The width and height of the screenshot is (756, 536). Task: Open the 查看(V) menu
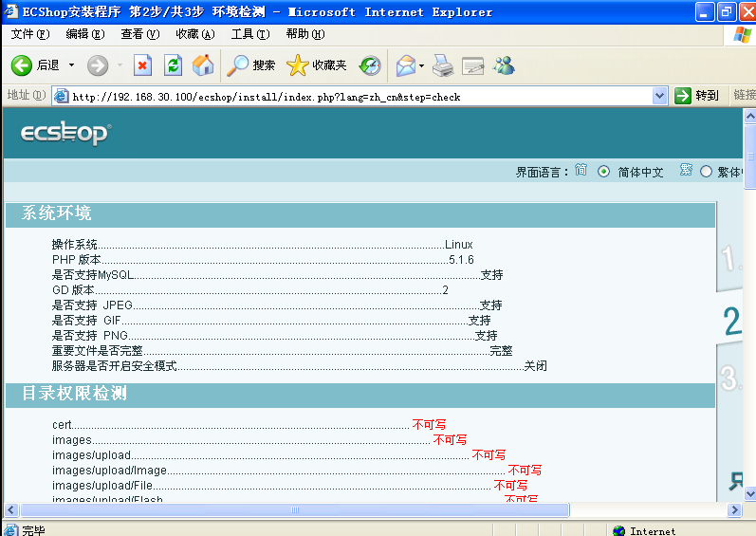click(x=139, y=34)
